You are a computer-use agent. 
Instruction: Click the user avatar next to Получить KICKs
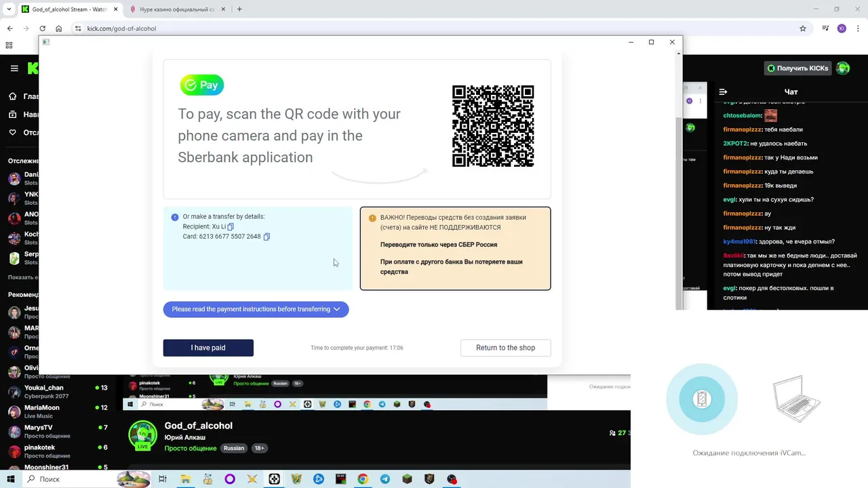(x=843, y=68)
